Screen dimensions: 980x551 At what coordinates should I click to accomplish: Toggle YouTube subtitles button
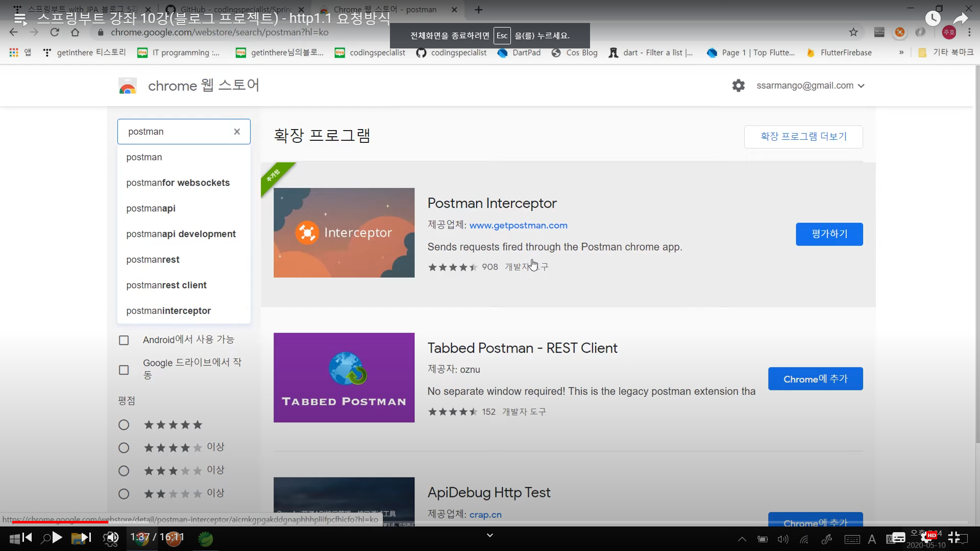tap(898, 537)
